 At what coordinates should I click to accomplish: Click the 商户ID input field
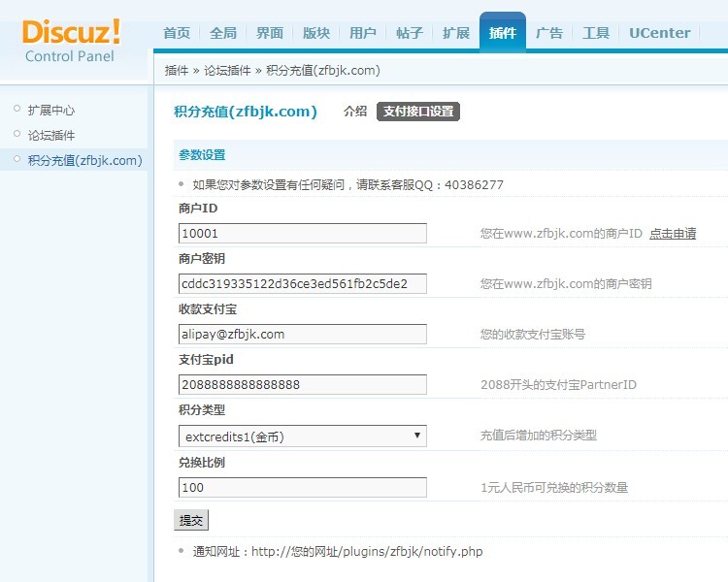[x=303, y=233]
